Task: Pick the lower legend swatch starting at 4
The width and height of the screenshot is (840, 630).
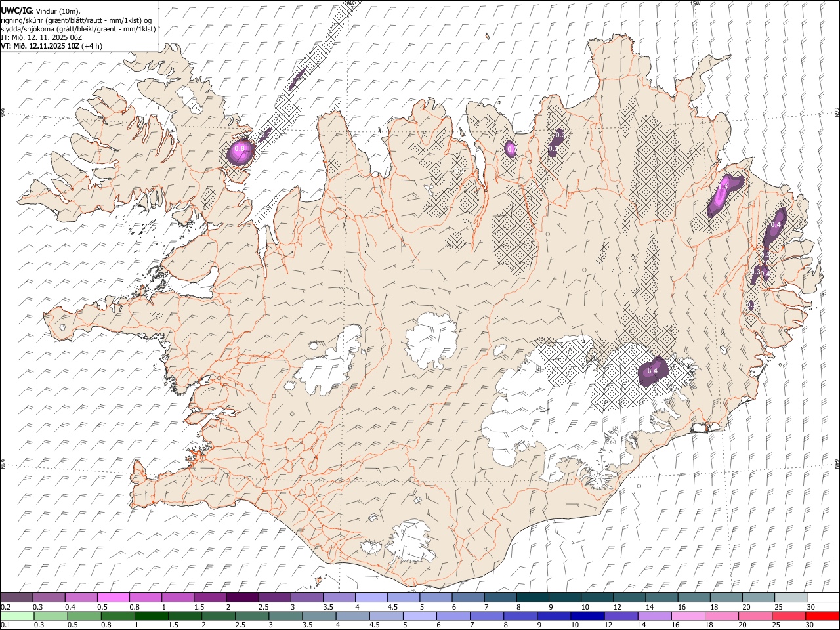Action: [x=352, y=616]
